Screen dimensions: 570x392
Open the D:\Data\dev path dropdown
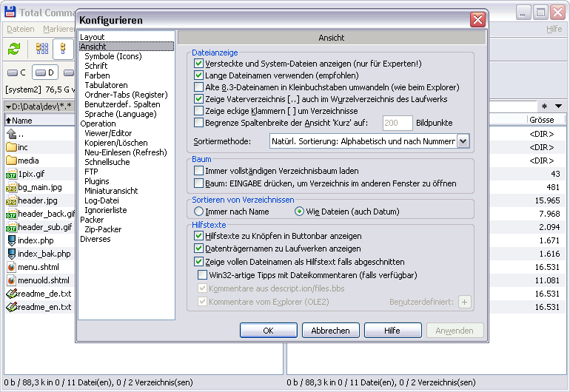pos(8,107)
